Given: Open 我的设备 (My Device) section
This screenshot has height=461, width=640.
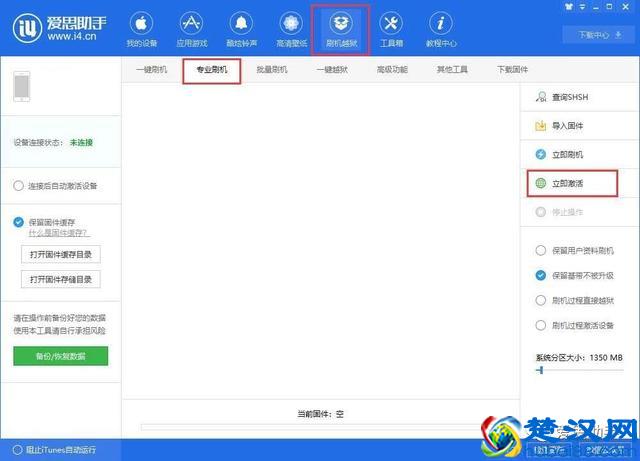Looking at the screenshot, I should [x=141, y=30].
